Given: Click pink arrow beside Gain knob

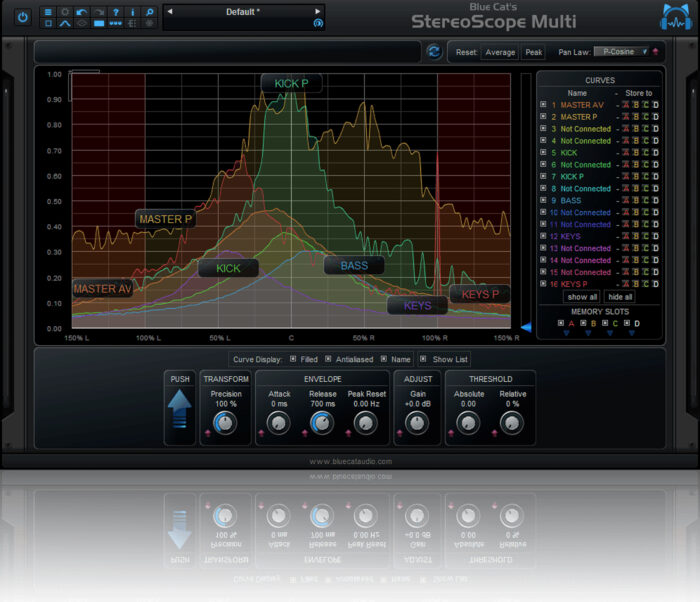Looking at the screenshot, I should point(400,433).
